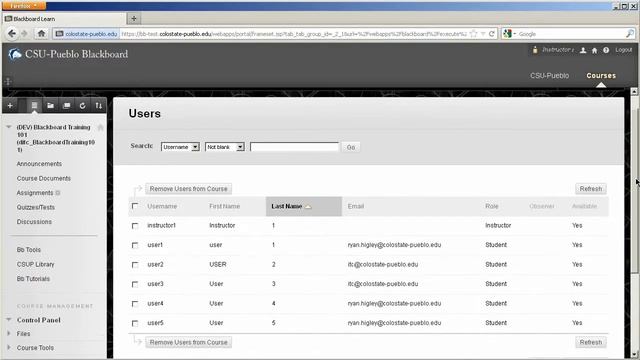Image resolution: width=640 pixels, height=360 pixels.
Task: Click the Assignments item status icon
Action: pos(58,193)
